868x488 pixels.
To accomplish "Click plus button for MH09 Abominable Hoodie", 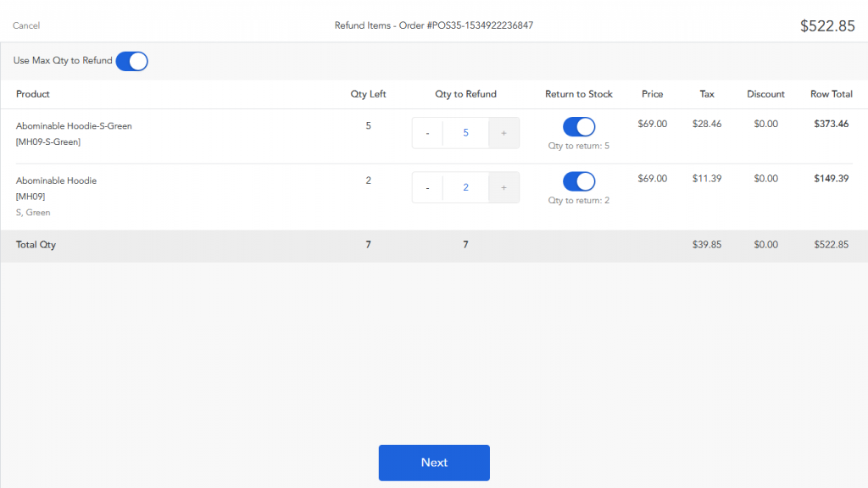I will 504,187.
